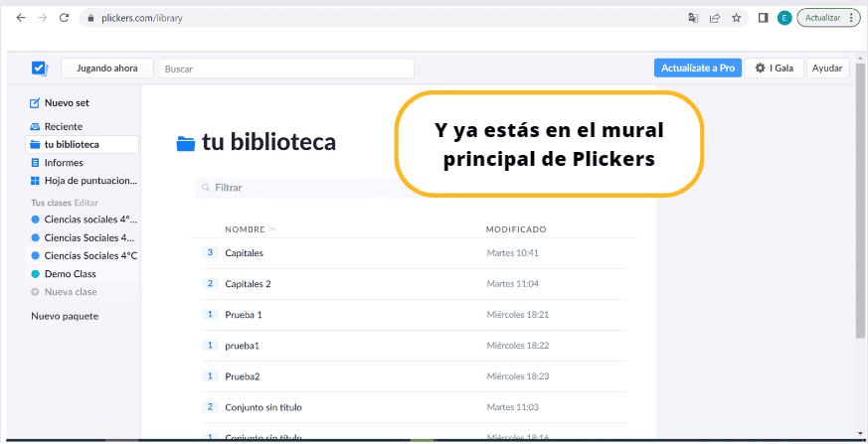This screenshot has height=444, width=868.
Task: Open the Capitales set row
Action: 414,253
